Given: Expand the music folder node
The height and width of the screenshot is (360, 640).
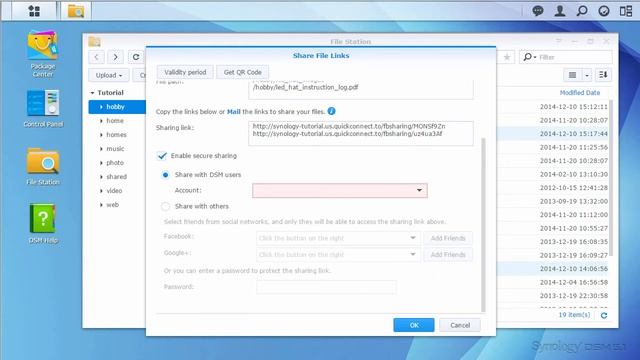Looking at the screenshot, I should [x=101, y=149].
